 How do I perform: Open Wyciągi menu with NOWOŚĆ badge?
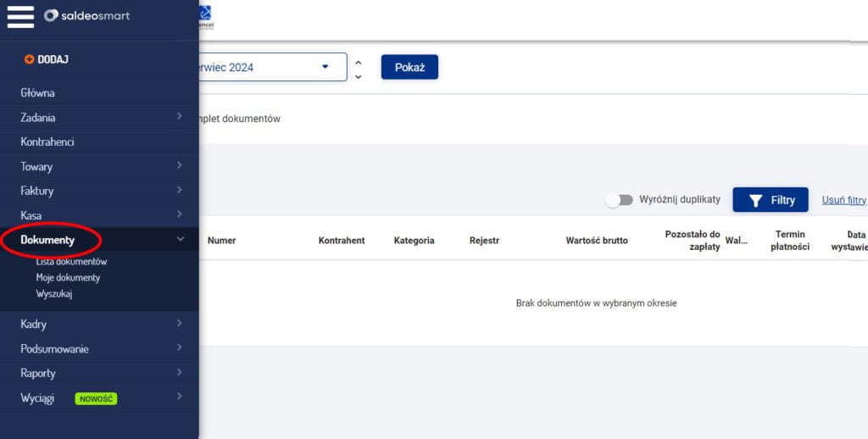(x=37, y=397)
